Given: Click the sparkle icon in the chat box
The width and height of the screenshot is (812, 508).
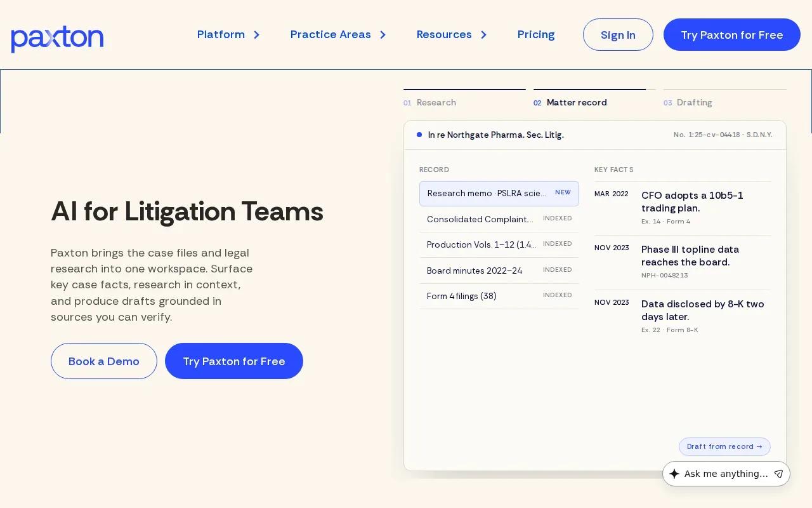Looking at the screenshot, I should 674,474.
